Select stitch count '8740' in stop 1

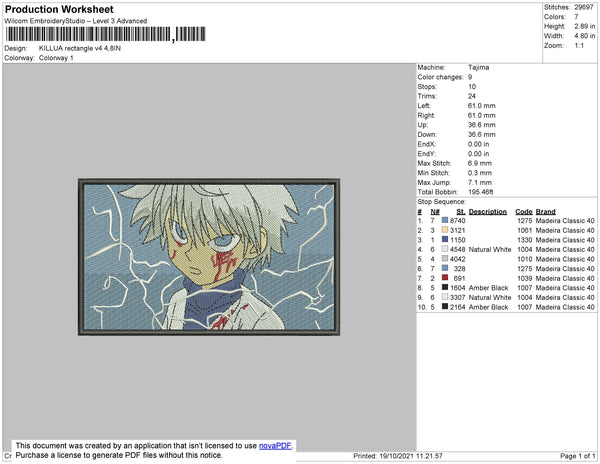(x=458, y=221)
